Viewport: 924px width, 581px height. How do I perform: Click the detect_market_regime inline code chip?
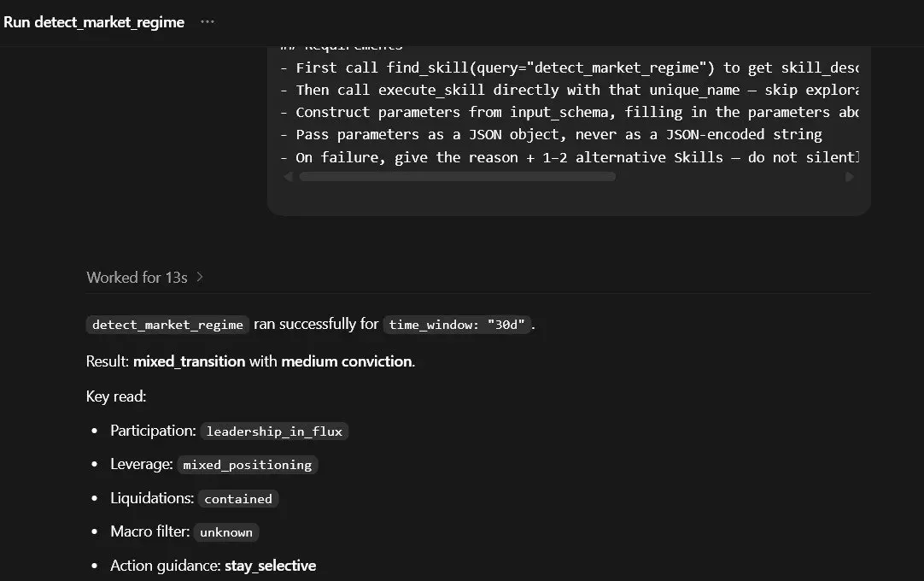(167, 325)
